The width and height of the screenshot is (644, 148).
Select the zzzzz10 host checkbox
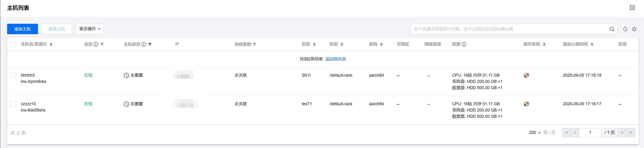(x=14, y=104)
